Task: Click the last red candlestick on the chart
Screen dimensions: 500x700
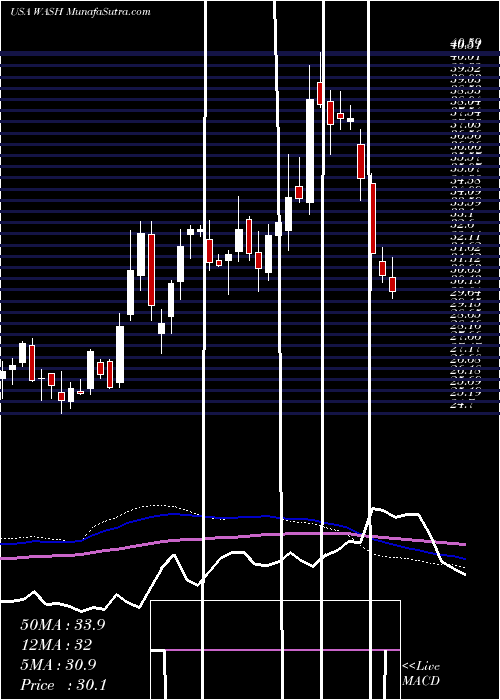Action: coord(392,284)
